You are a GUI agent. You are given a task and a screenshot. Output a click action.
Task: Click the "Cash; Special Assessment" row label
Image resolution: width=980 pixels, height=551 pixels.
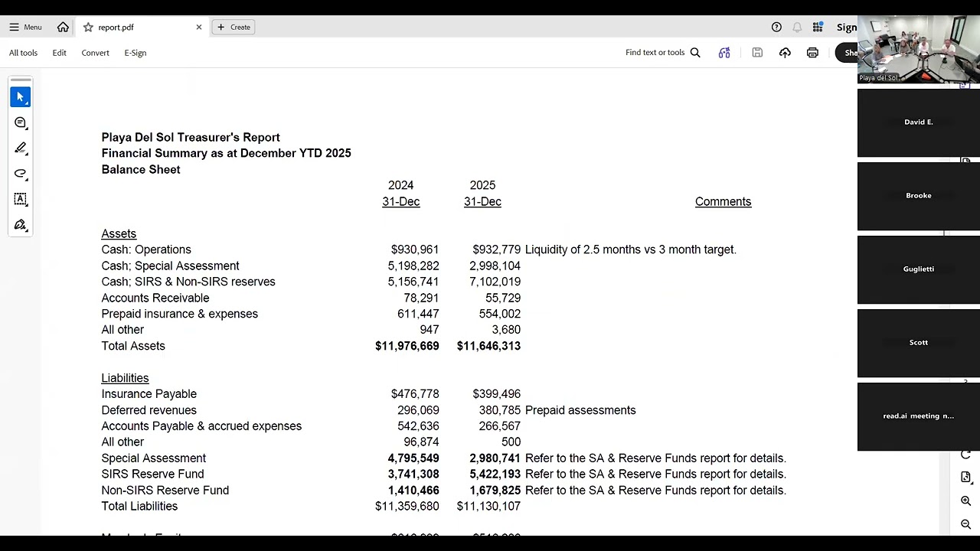(x=170, y=266)
